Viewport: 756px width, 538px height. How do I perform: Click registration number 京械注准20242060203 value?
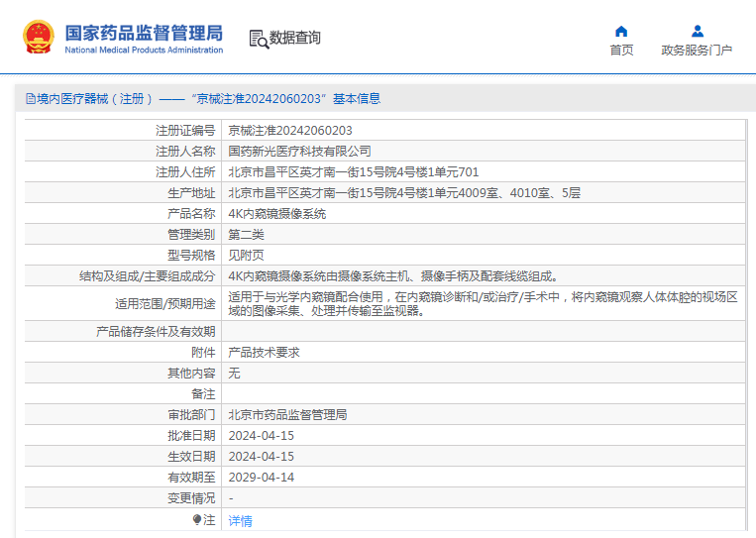[289, 131]
